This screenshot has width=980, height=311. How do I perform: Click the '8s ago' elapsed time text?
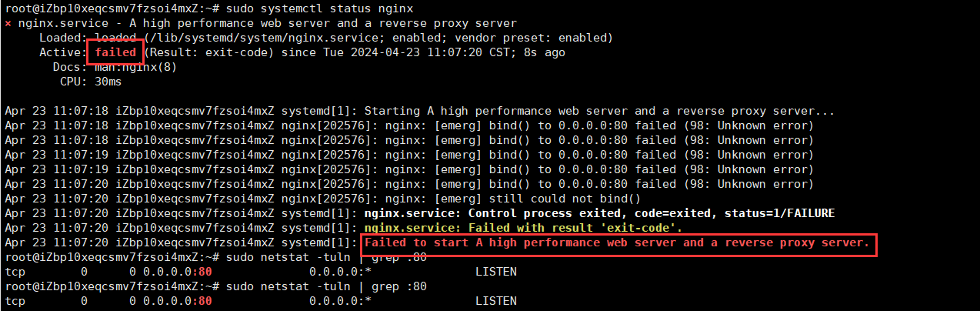click(x=544, y=52)
